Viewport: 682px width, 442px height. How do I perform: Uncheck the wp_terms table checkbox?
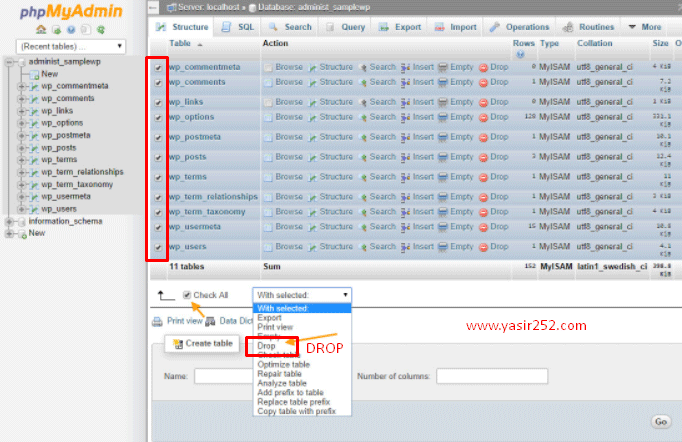pyautogui.click(x=158, y=177)
